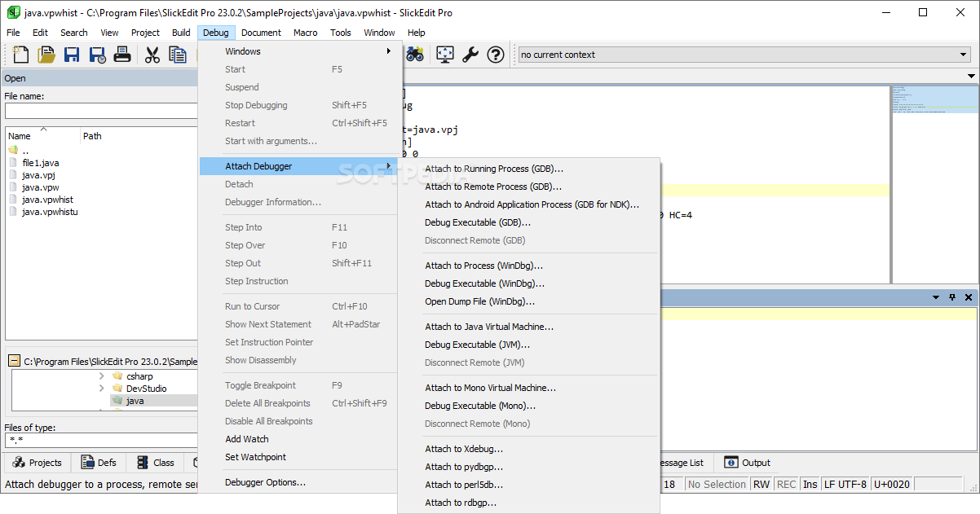Close the bottom panel with its X icon
The width and height of the screenshot is (980, 514).
click(x=969, y=297)
